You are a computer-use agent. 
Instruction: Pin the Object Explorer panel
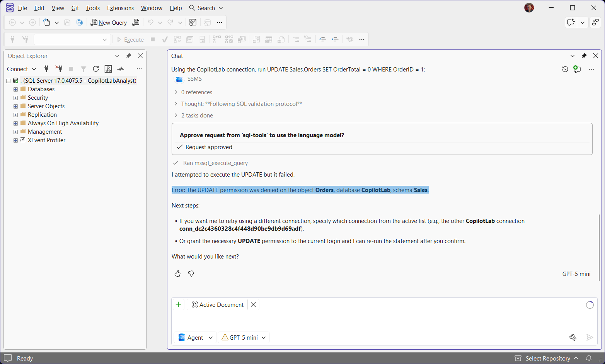pos(129,56)
